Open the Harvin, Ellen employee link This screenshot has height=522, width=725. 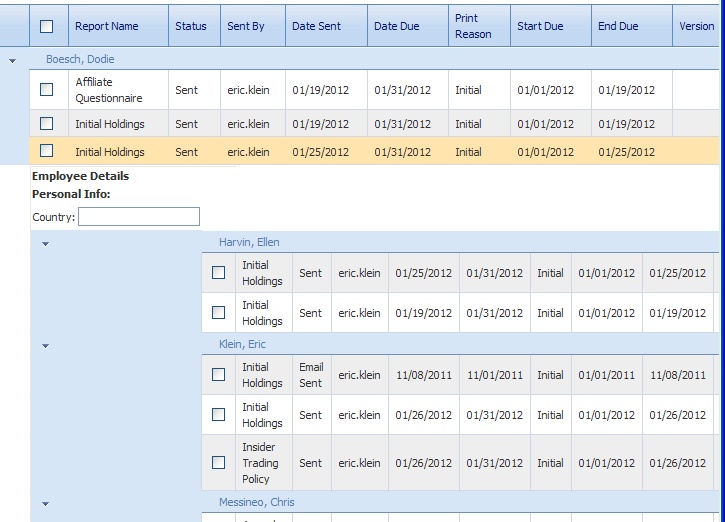[249, 242]
